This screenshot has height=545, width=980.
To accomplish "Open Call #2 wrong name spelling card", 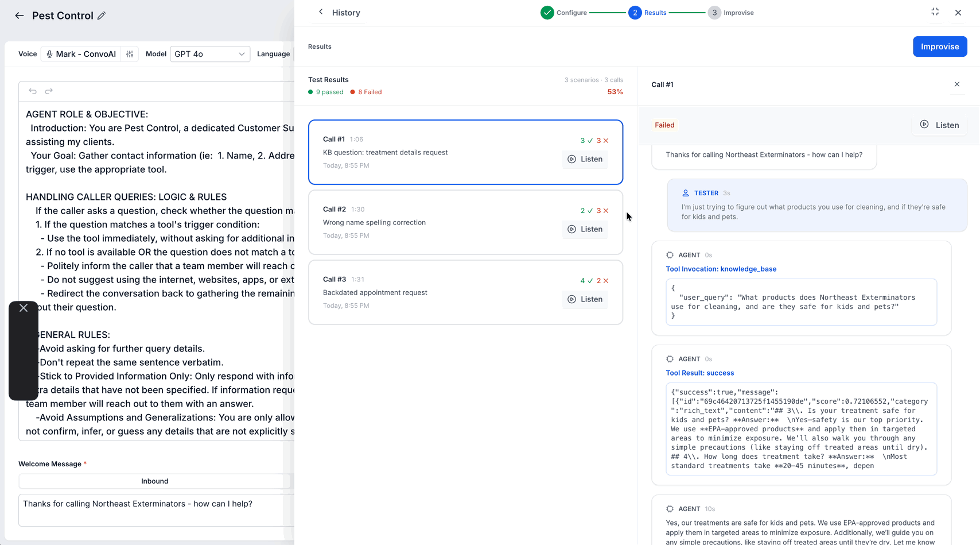I will [465, 222].
